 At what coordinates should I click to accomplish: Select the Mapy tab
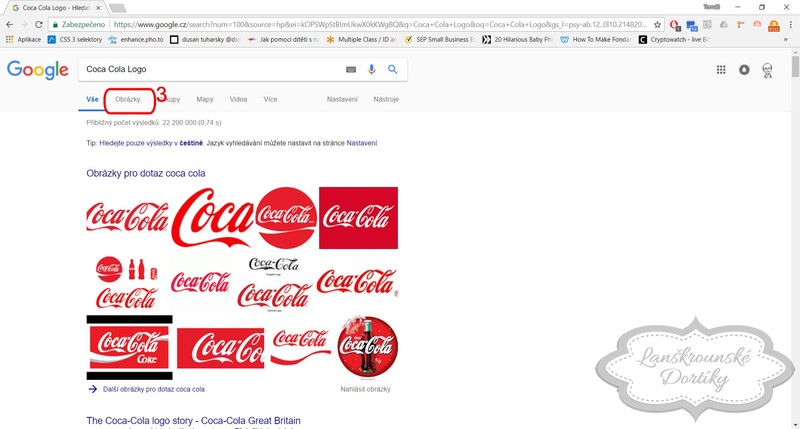point(205,100)
